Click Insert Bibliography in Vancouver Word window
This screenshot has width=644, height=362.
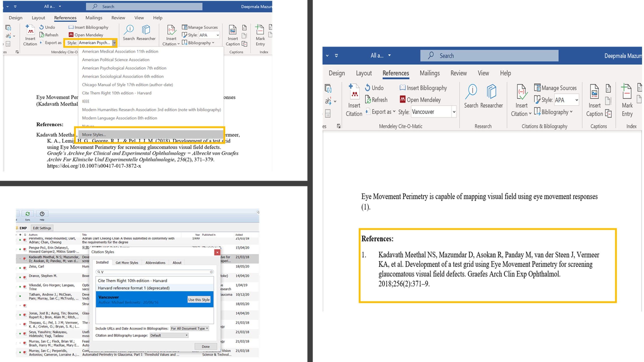coord(423,88)
